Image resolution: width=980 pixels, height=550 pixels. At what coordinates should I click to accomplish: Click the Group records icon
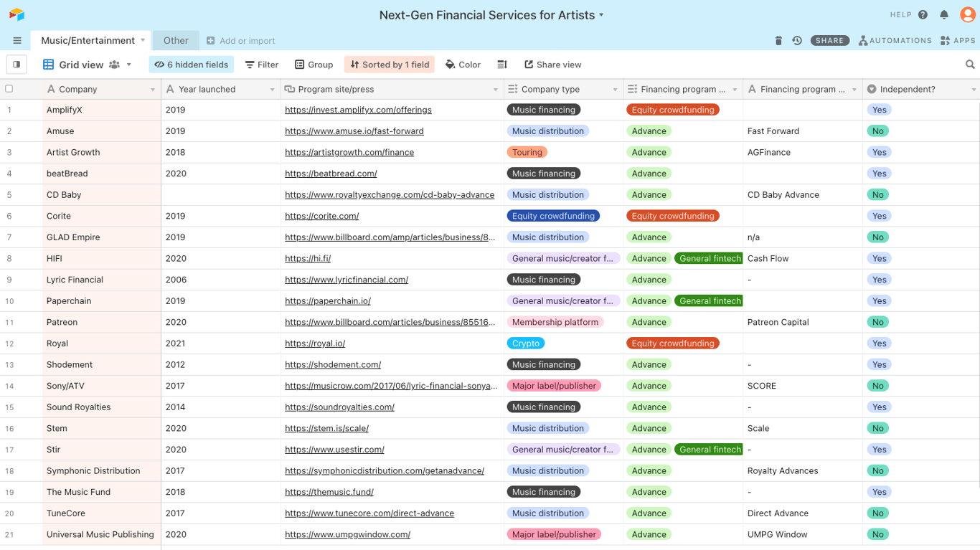click(x=300, y=65)
